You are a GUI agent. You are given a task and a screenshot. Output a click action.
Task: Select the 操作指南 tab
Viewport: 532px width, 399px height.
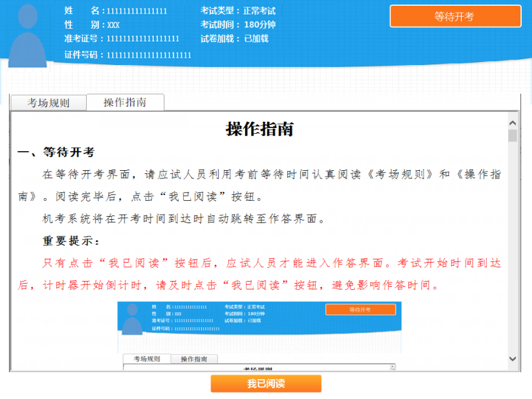pos(126,102)
